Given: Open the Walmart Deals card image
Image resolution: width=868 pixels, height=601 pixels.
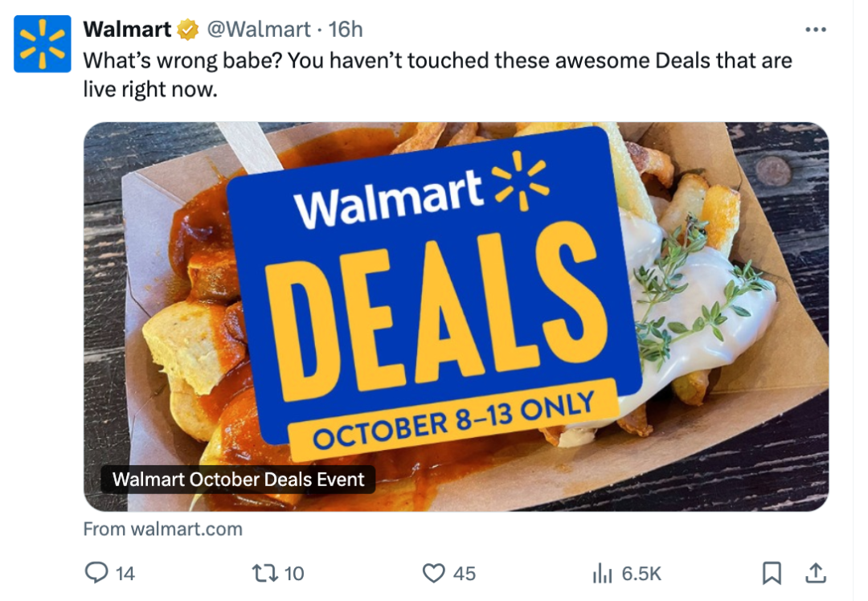Looking at the screenshot, I should [x=457, y=317].
